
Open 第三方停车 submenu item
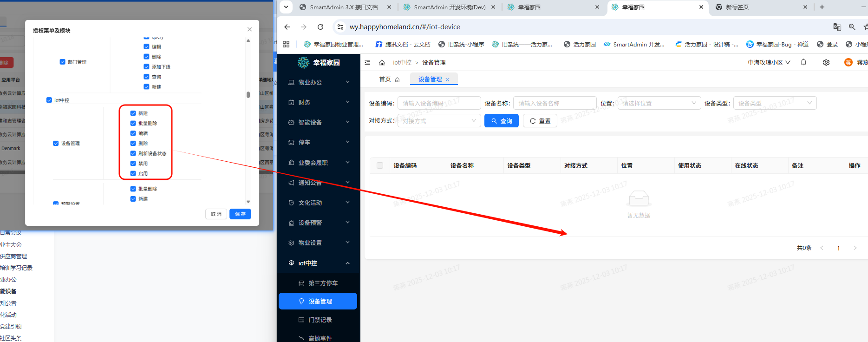pos(319,283)
